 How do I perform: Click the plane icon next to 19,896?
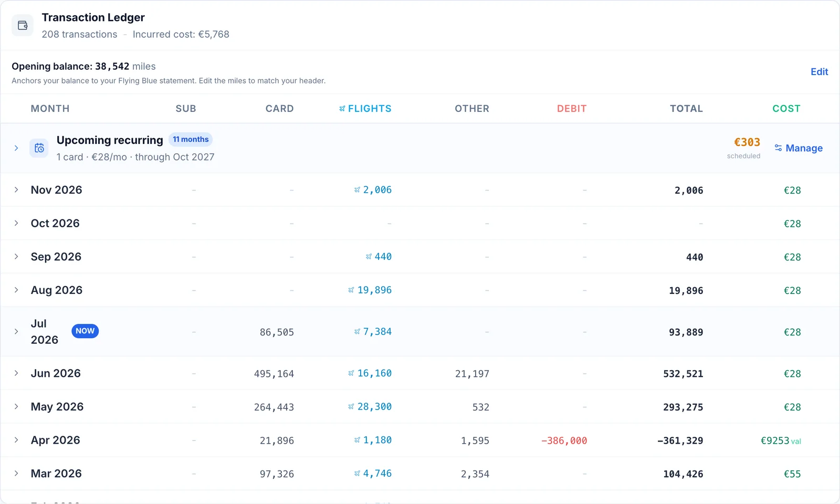(351, 290)
